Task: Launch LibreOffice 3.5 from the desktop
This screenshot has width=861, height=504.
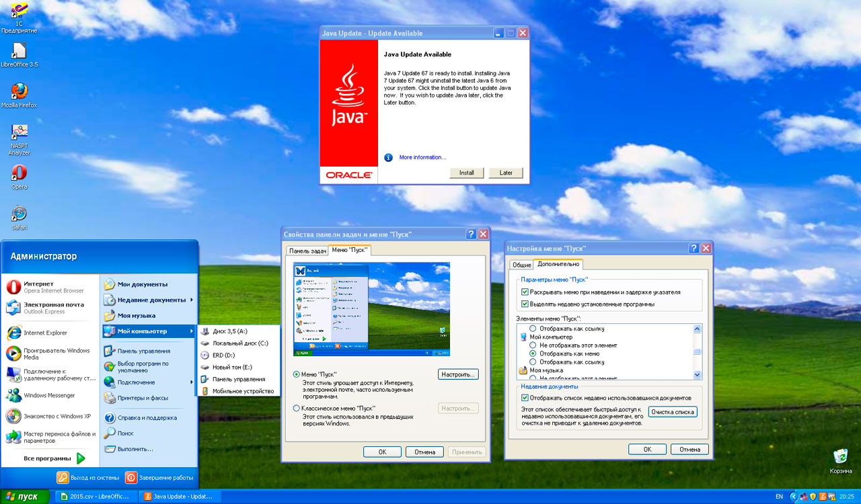Action: pyautogui.click(x=19, y=55)
